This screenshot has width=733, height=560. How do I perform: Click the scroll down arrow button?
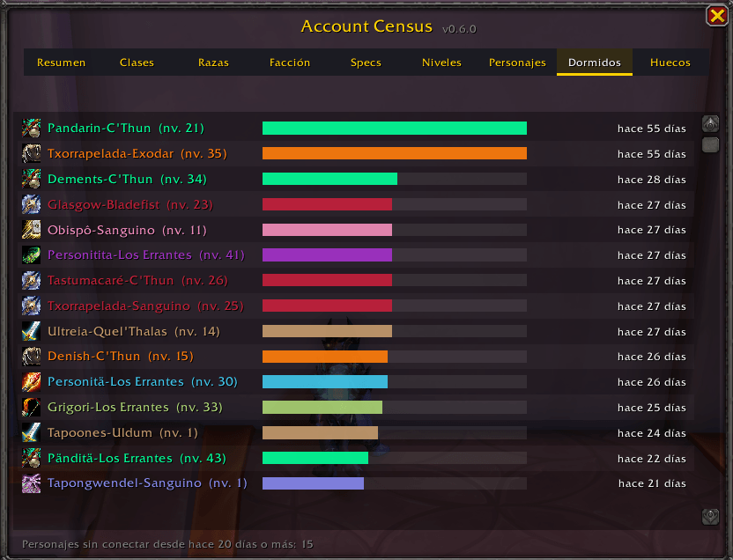(711, 517)
